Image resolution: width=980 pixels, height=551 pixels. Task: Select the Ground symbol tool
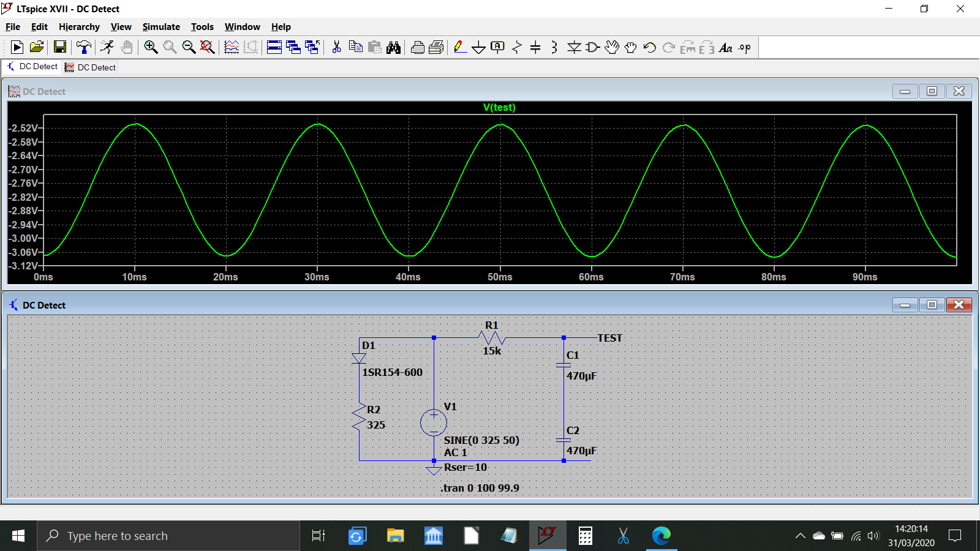pyautogui.click(x=479, y=47)
